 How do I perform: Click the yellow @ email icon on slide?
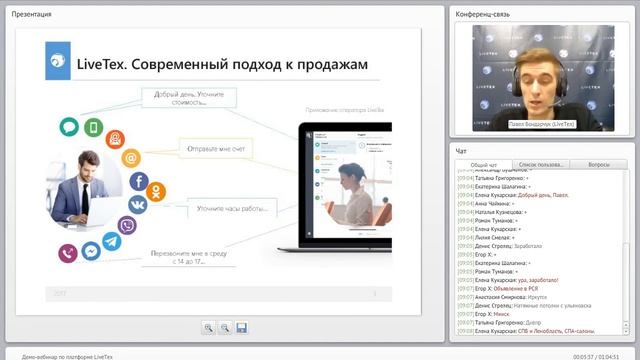(131, 158)
